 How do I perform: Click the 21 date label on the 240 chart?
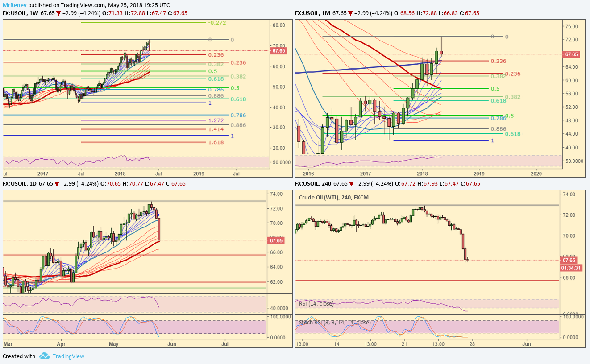(405, 344)
